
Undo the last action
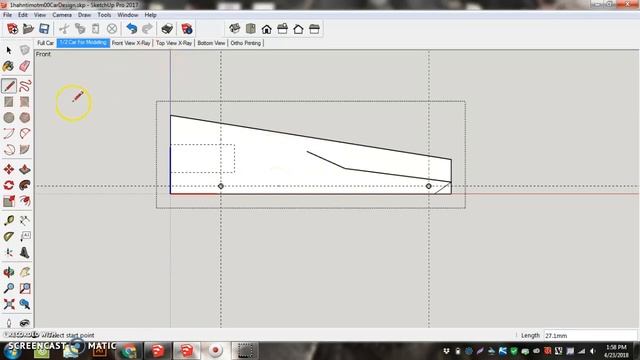131,29
